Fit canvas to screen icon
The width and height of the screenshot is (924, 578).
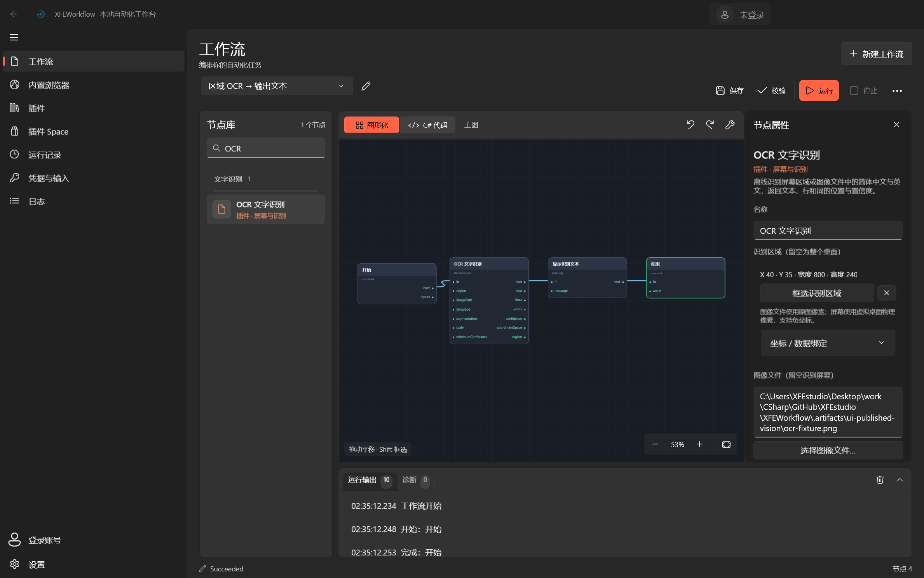[x=726, y=444]
